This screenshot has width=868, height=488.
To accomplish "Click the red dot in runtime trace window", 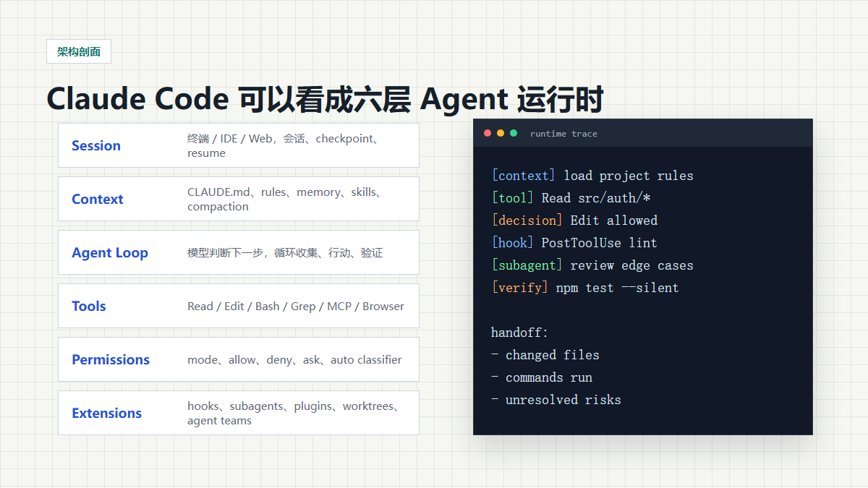I will coord(488,133).
